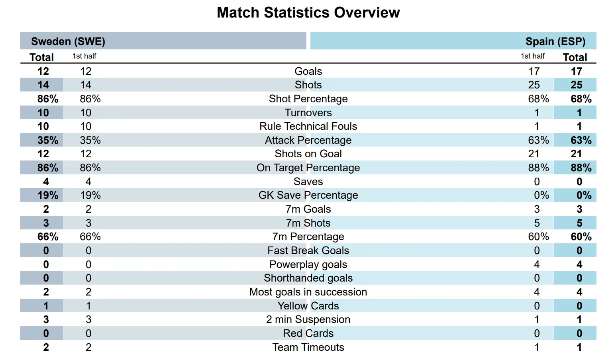The image size is (616, 364).
Task: Click the Team Timeouts row label
Action: [x=308, y=347]
